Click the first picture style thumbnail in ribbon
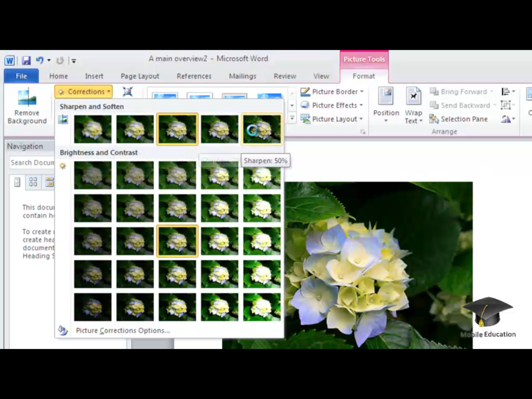Image resolution: width=532 pixels, height=399 pixels. [x=164, y=96]
